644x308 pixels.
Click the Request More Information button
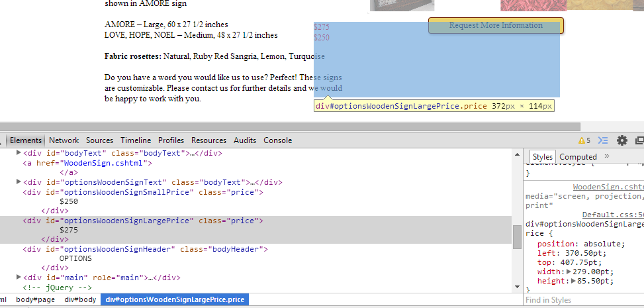tap(496, 25)
